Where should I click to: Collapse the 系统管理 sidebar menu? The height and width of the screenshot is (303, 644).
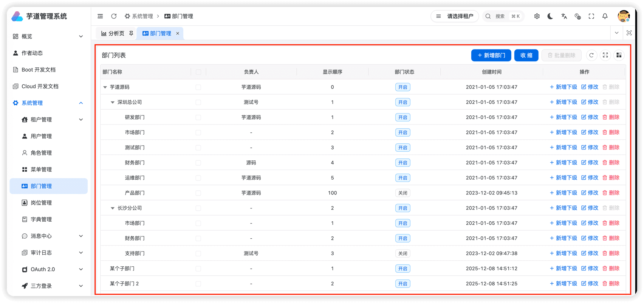(48, 103)
